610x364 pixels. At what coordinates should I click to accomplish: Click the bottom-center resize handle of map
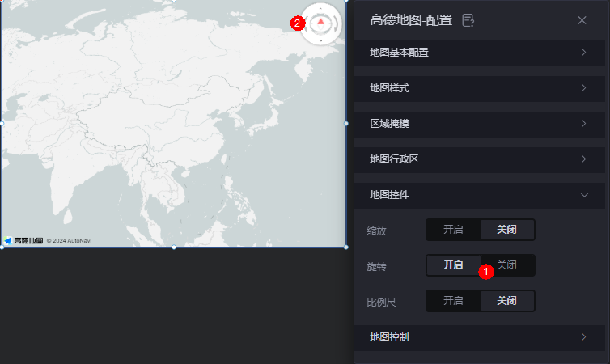coord(174,248)
